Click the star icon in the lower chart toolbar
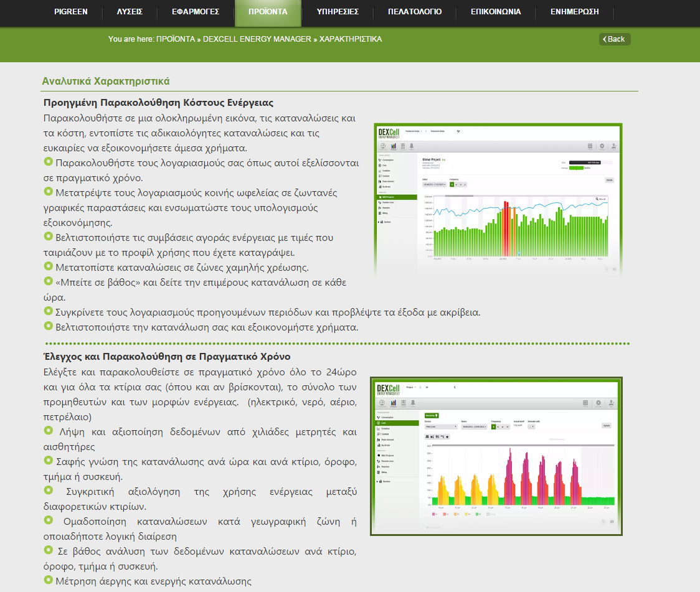The image size is (700, 592). pyautogui.click(x=447, y=437)
